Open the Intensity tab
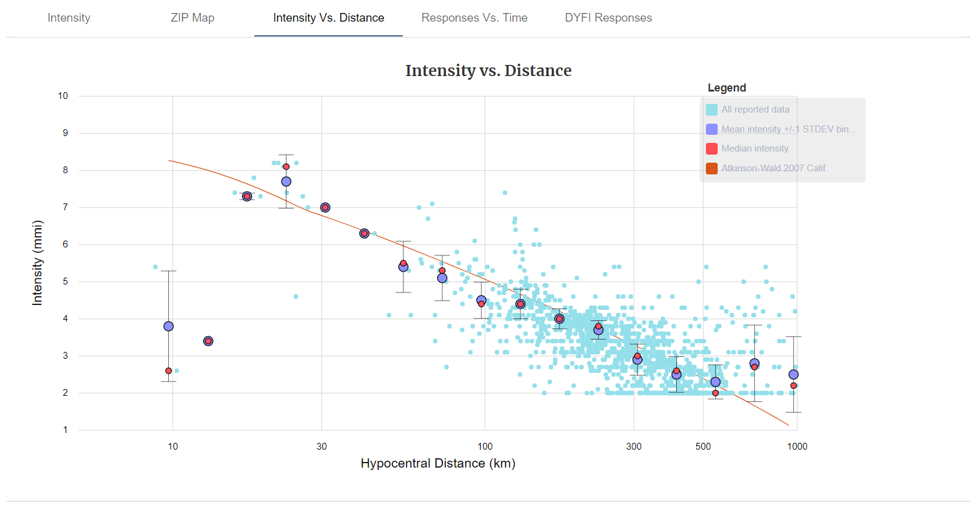 pyautogui.click(x=69, y=18)
